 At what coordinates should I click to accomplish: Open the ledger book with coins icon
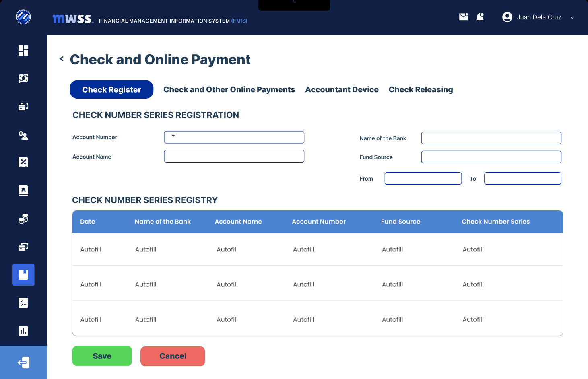23,190
